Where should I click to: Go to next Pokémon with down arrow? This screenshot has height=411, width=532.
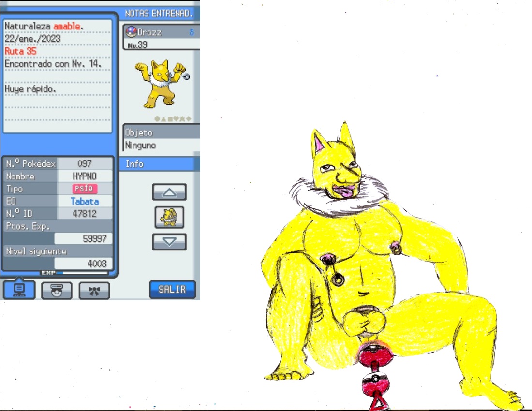[x=169, y=242]
